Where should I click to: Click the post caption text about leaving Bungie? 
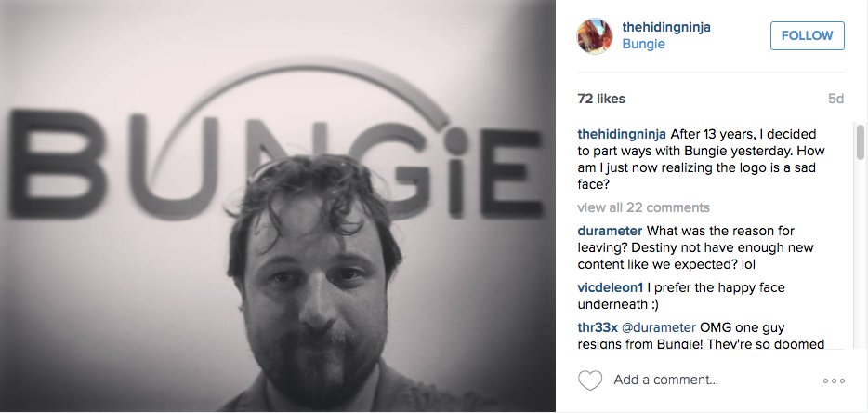pos(697,159)
